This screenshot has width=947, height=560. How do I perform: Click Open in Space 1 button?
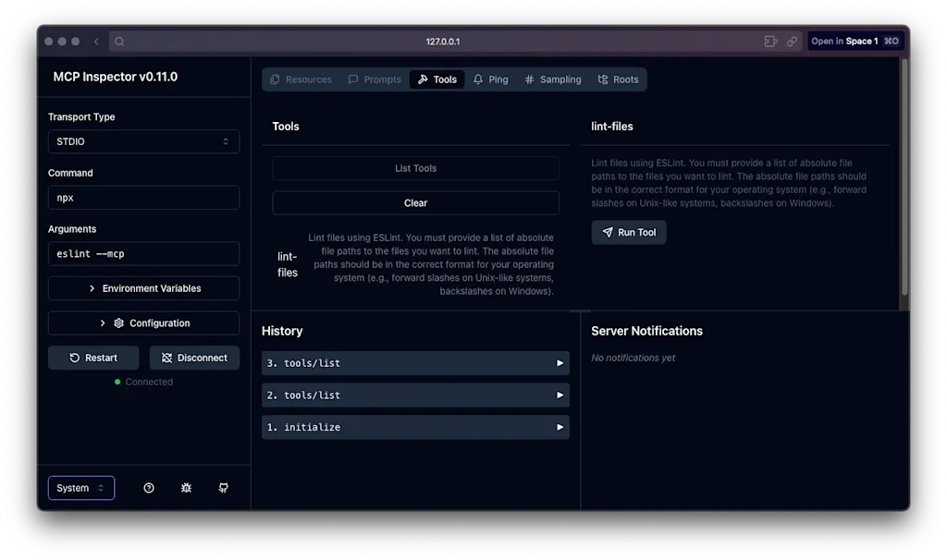855,41
